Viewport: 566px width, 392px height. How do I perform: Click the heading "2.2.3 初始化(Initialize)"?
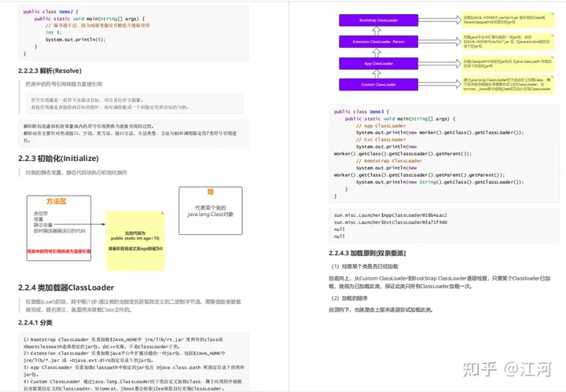tap(58, 159)
